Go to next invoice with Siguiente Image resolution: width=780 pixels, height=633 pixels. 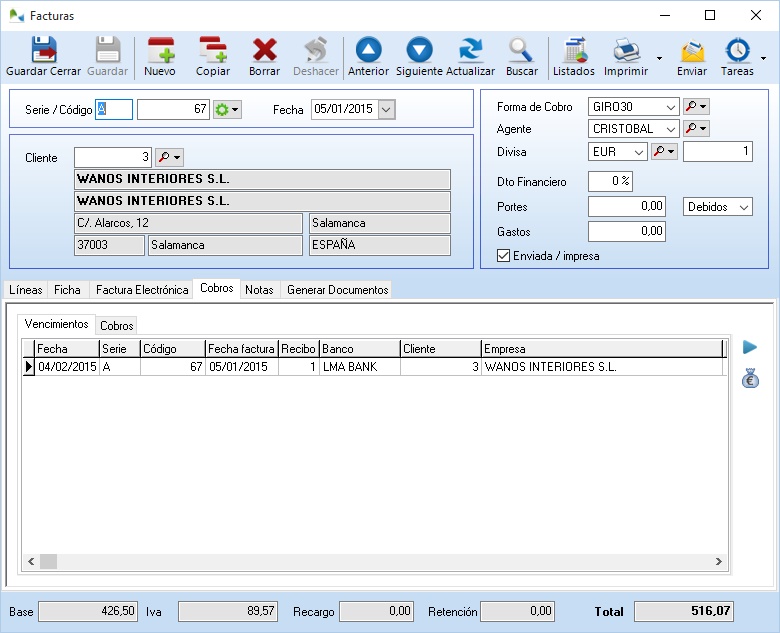[x=419, y=50]
